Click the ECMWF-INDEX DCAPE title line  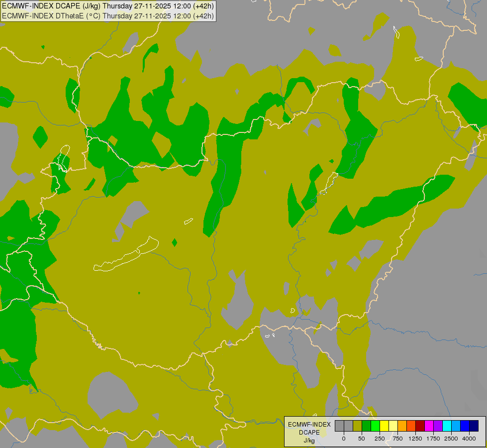click(x=108, y=6)
